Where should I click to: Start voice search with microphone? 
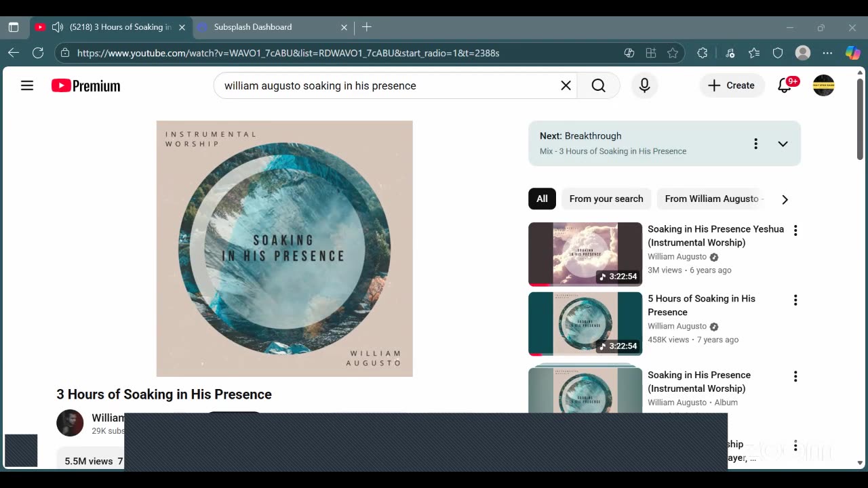click(644, 85)
